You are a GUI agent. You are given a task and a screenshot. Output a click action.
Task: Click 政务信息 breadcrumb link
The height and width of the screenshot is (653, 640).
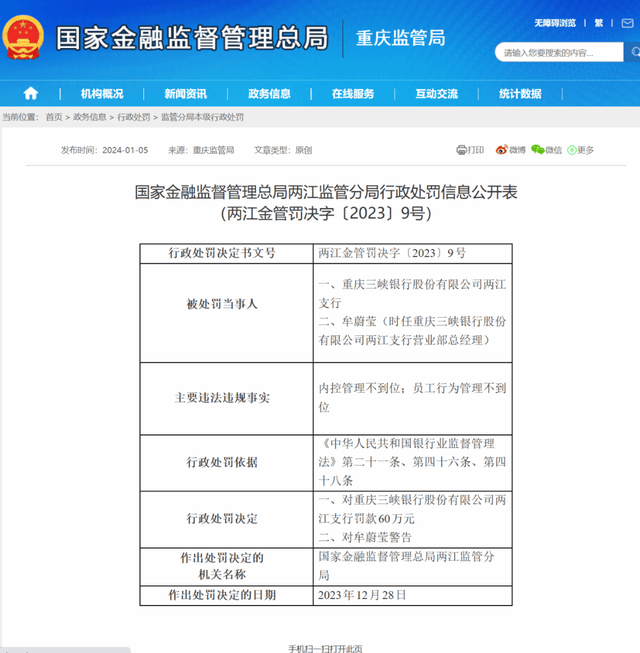click(89, 117)
